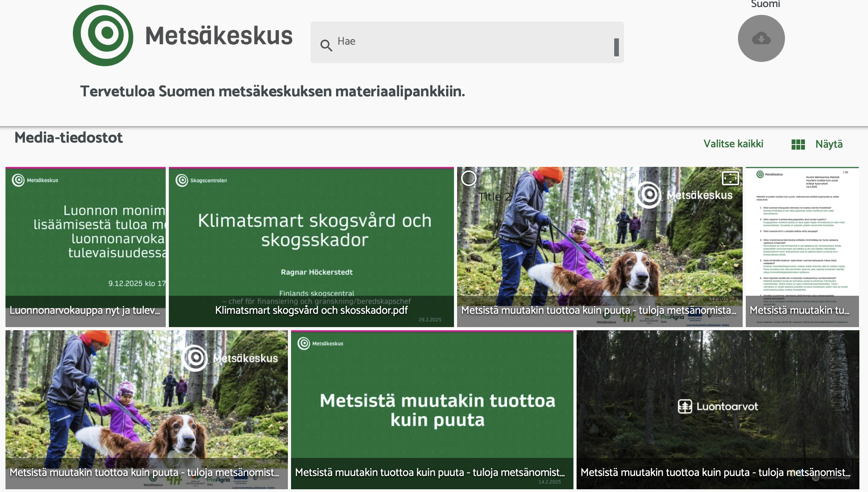
Task: Click the Metsäkeskus circular logo
Action: (103, 35)
